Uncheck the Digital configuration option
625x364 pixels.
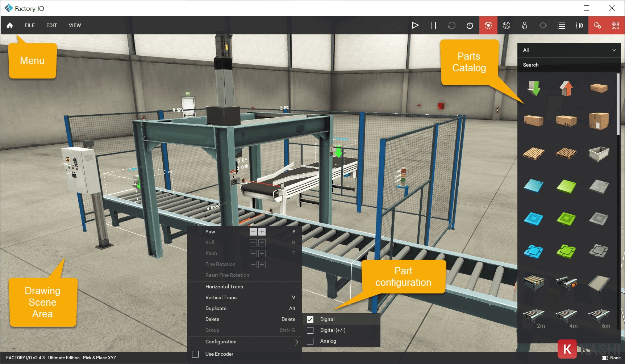pyautogui.click(x=310, y=319)
